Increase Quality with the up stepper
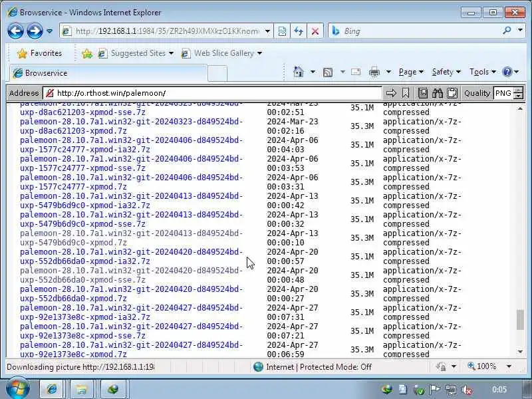 518,90
